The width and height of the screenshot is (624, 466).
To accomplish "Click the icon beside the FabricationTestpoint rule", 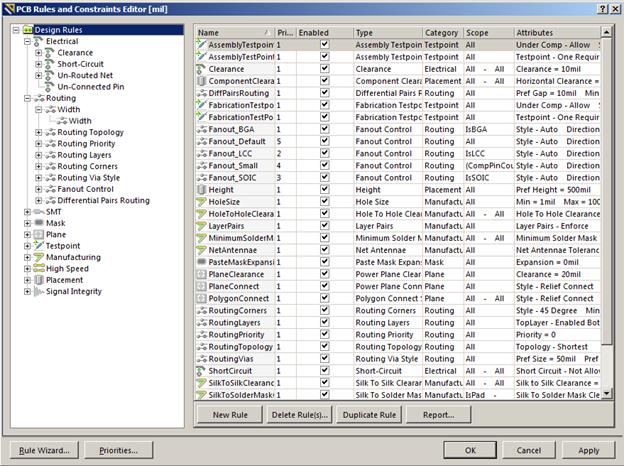I will [201, 105].
